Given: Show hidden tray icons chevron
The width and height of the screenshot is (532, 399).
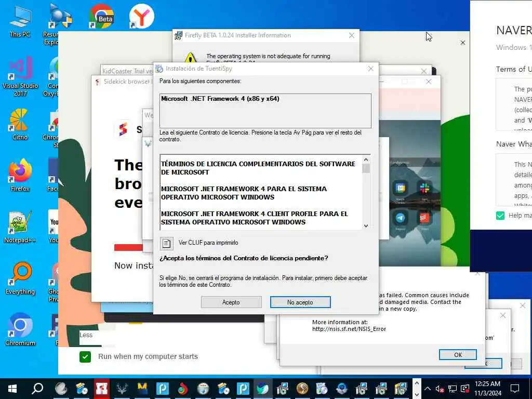Looking at the screenshot, I should coord(428,389).
